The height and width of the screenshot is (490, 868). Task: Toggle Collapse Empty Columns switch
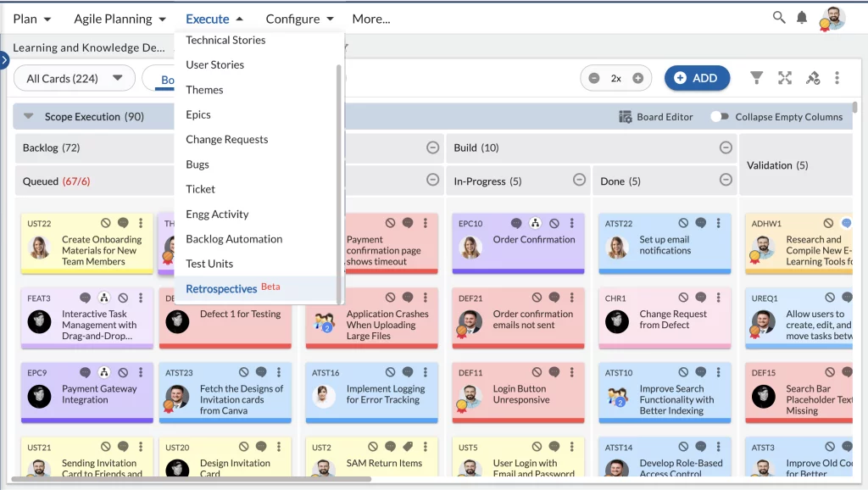pos(720,117)
